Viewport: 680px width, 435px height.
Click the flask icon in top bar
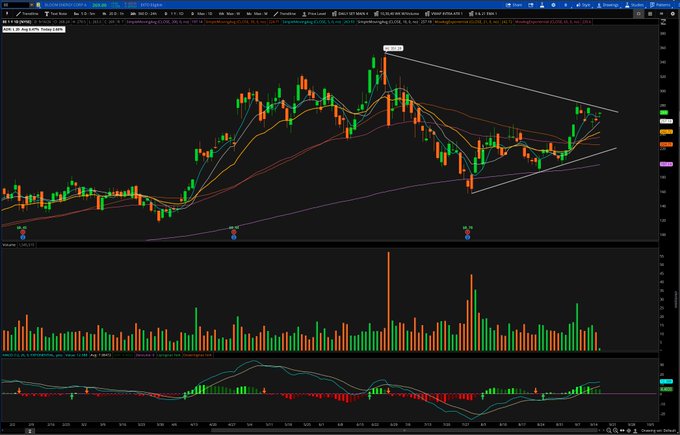tap(542, 5)
